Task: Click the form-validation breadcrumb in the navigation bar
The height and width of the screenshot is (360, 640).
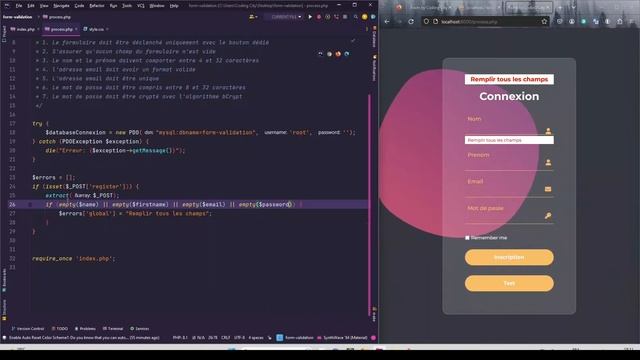Action: point(18,17)
